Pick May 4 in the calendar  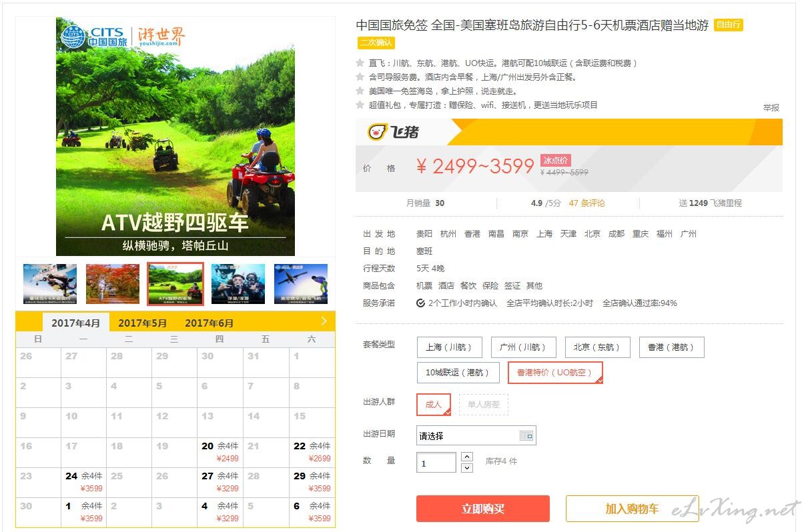[x=220, y=512]
